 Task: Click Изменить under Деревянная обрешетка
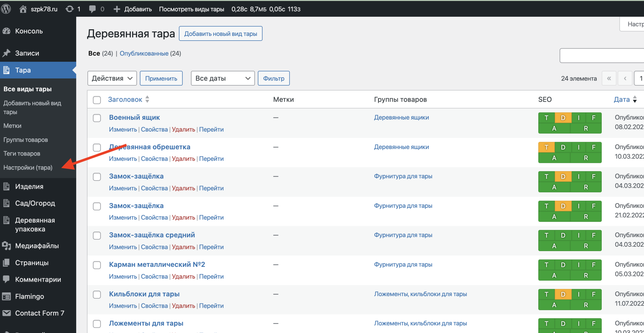(x=123, y=158)
